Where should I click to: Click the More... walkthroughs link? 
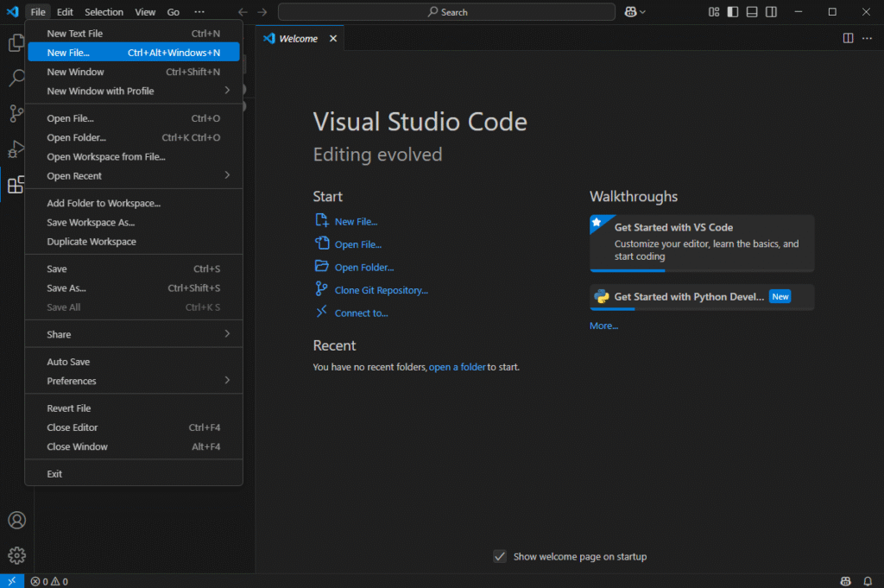pos(603,326)
